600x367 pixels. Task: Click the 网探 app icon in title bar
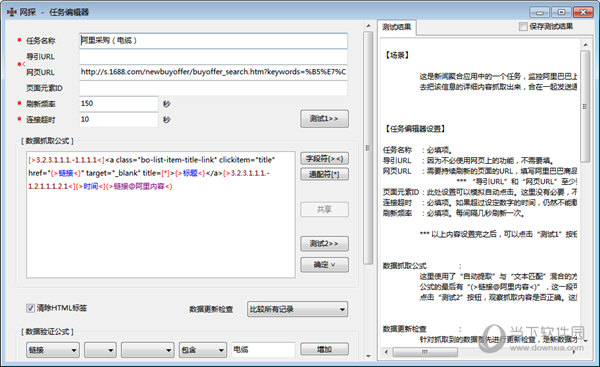(12, 12)
